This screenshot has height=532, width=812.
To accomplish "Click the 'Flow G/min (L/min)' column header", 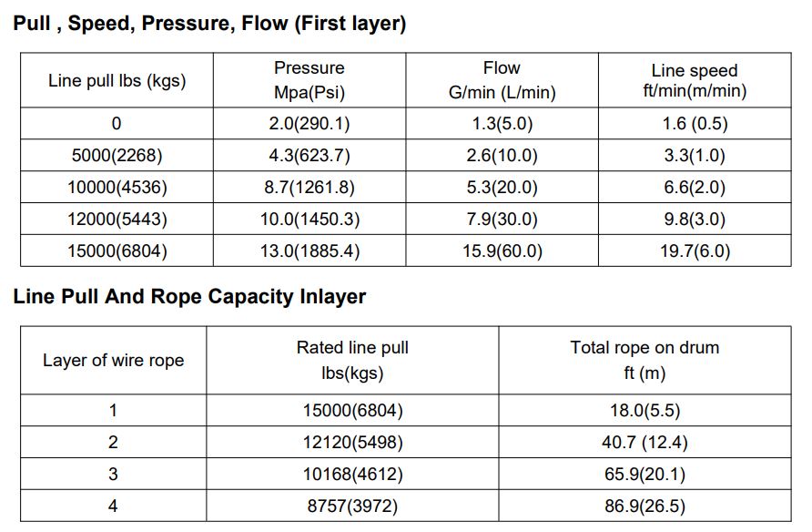I will point(502,80).
